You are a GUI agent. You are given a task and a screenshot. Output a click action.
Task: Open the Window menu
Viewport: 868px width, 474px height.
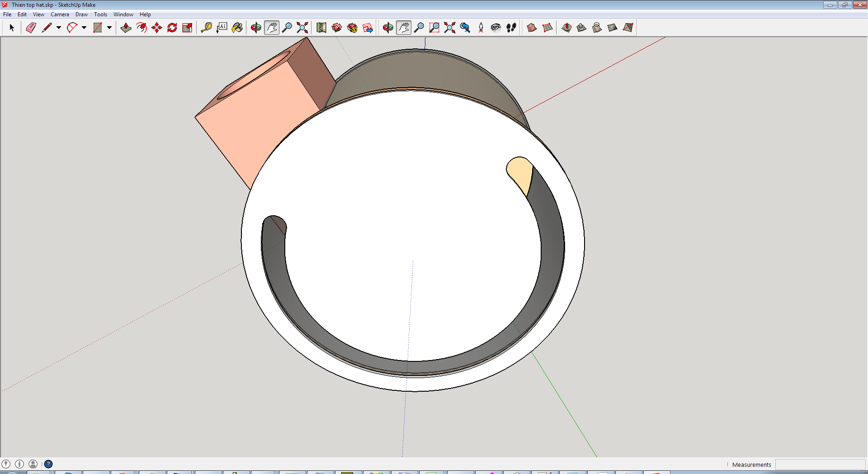[123, 14]
